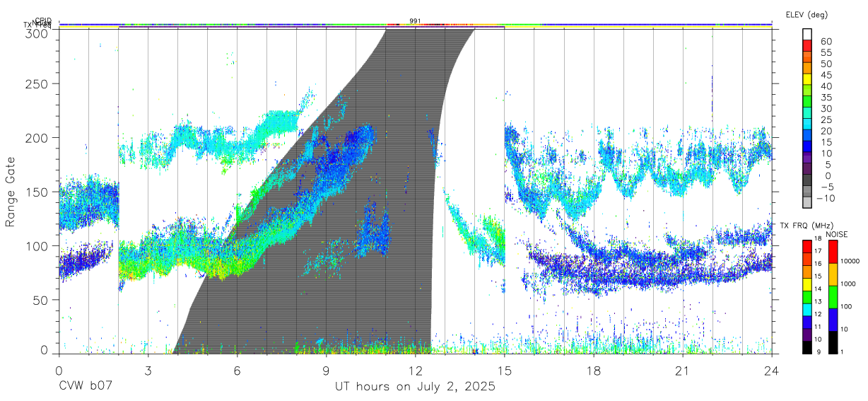Click the blue NOISE swatch between 10 and 100
This screenshot has width=868, height=401.
833,320
